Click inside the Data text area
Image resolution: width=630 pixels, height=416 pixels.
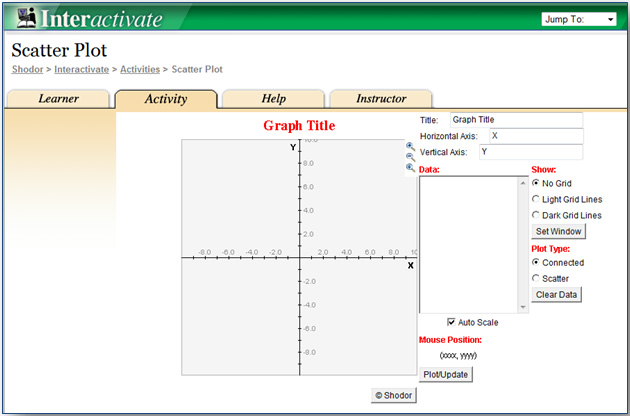(469, 244)
